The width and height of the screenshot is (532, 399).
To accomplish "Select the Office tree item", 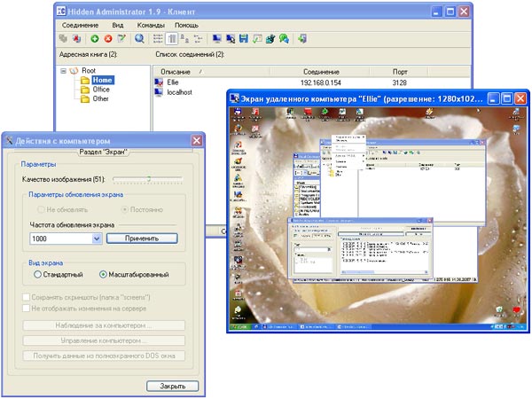I will [101, 90].
